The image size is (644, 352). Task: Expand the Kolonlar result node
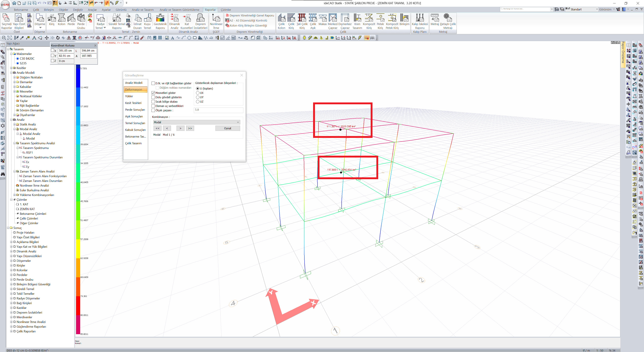click(x=11, y=270)
